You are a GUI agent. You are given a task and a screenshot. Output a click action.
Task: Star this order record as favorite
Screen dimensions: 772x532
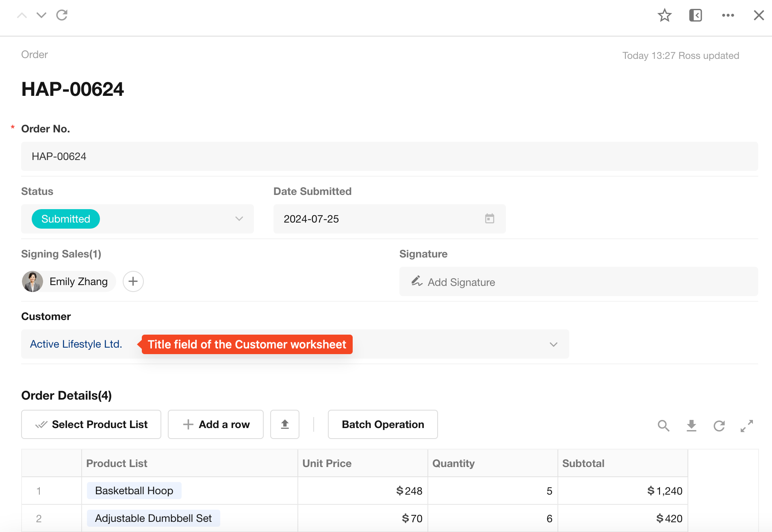(x=664, y=15)
